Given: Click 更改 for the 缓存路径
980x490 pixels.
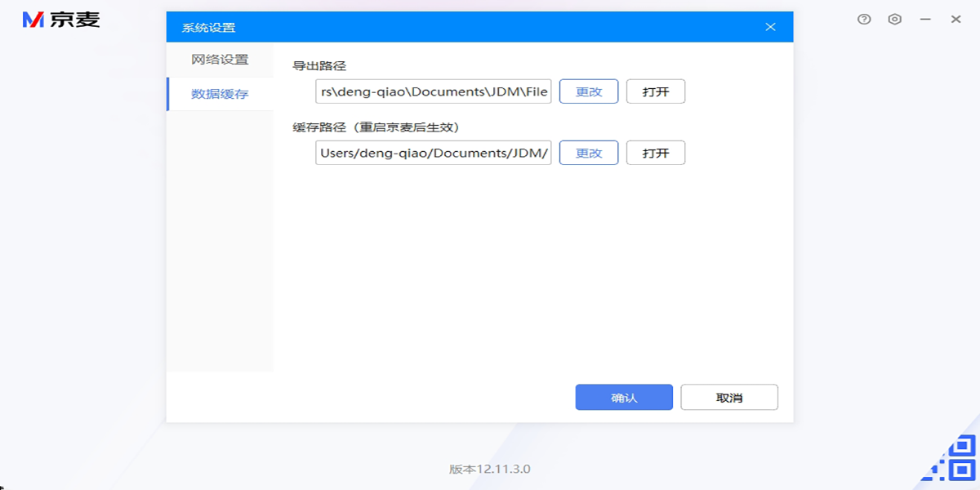Looking at the screenshot, I should click(589, 153).
